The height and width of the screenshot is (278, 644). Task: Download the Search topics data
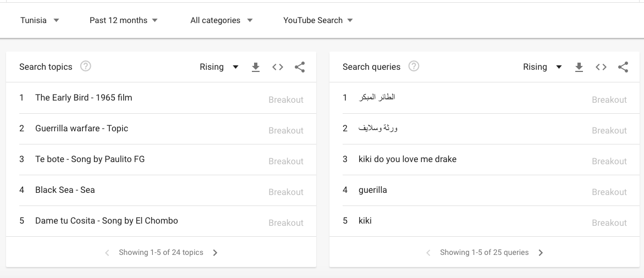[256, 67]
